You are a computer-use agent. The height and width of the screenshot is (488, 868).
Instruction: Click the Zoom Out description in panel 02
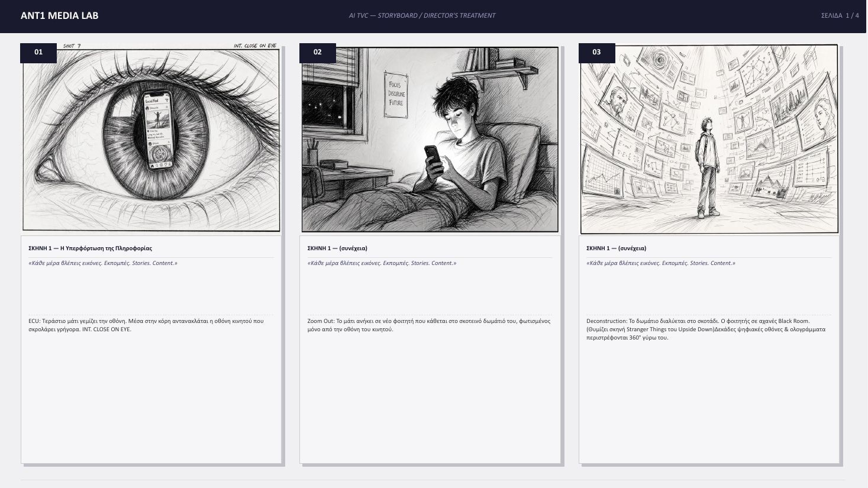[429, 325]
